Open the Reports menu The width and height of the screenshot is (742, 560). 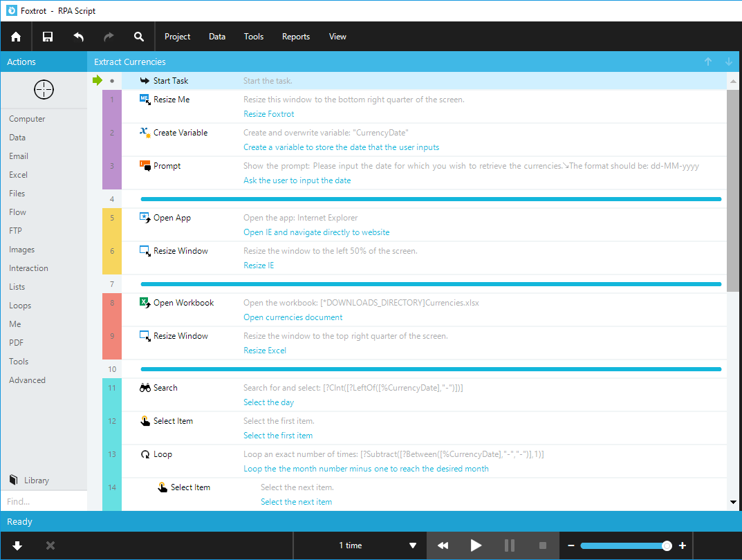click(x=295, y=36)
